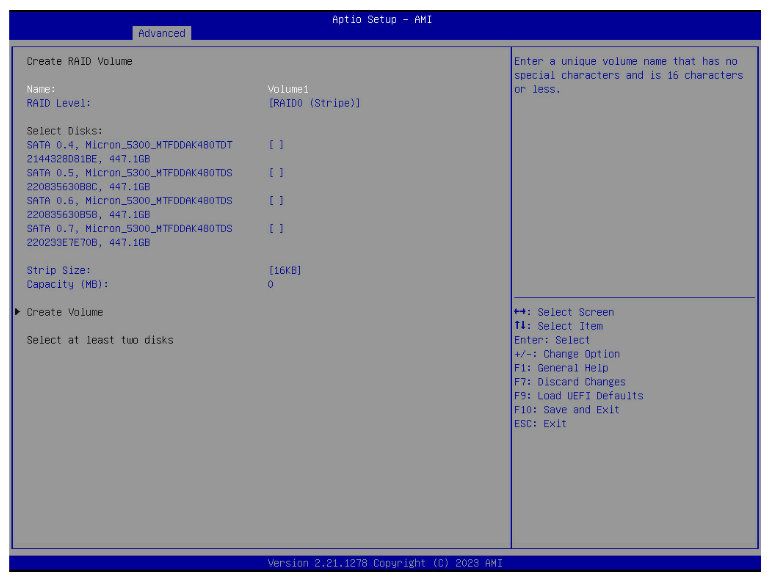The image size is (771, 581).
Task: Click the F9: Load UEFI Defaults hint
Action: (x=579, y=396)
